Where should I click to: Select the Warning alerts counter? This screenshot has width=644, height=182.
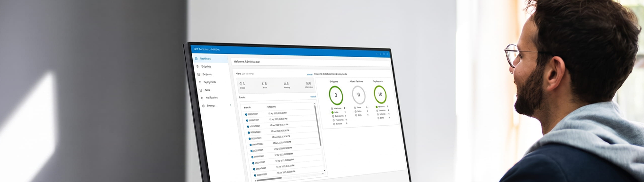(x=287, y=85)
